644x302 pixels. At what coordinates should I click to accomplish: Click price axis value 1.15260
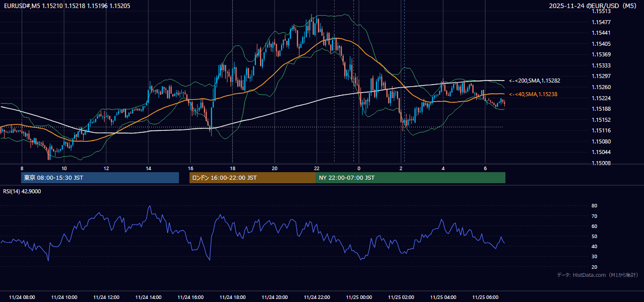(601, 87)
